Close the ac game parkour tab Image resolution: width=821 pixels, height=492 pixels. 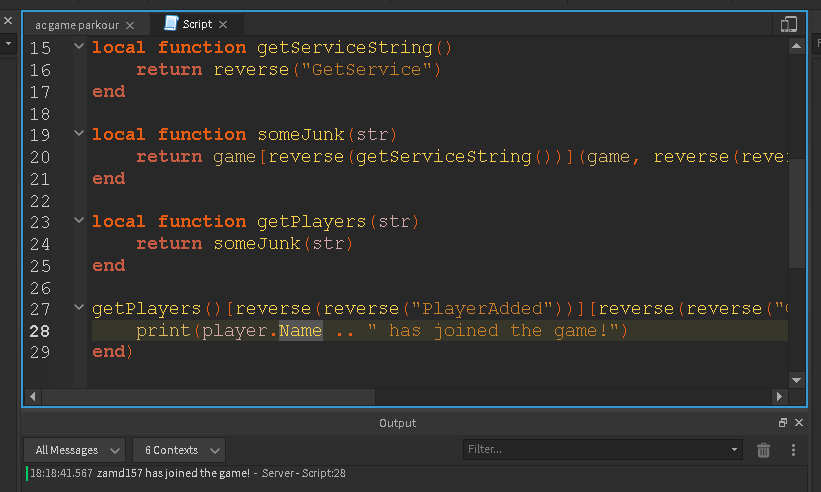click(x=130, y=25)
